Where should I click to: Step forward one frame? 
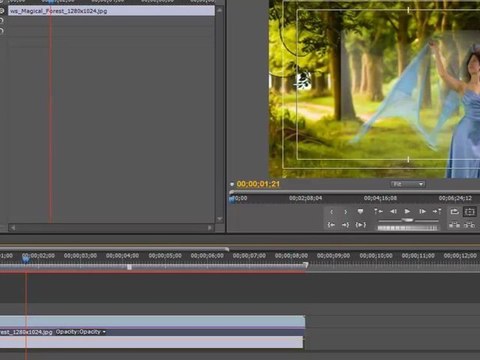[422, 211]
